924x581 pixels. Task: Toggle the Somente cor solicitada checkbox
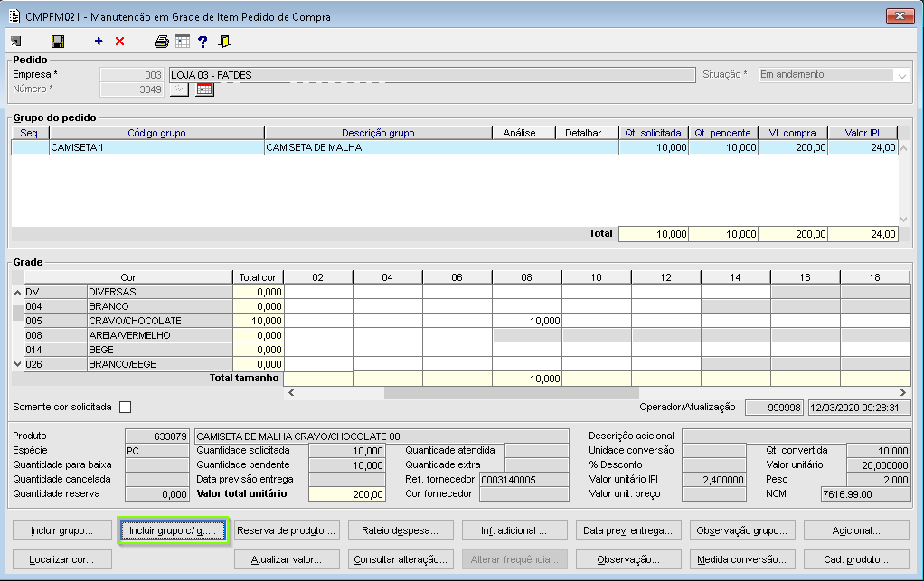[x=126, y=408]
